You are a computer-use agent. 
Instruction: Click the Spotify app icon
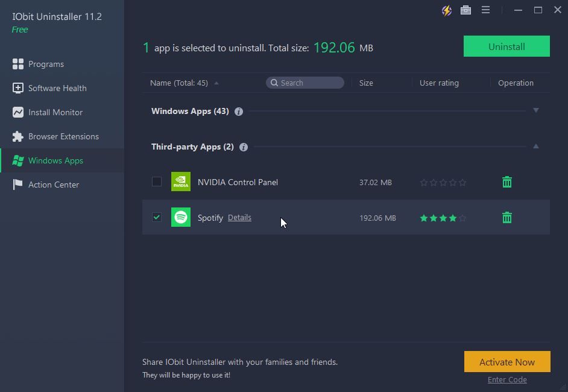(181, 218)
